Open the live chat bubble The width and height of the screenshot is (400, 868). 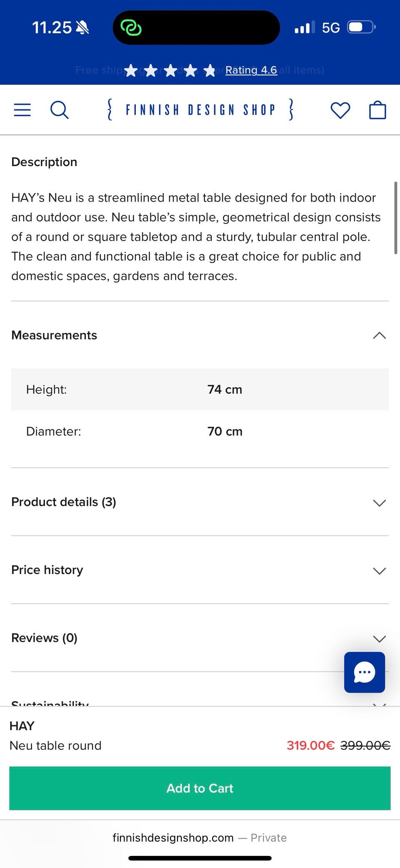(364, 672)
